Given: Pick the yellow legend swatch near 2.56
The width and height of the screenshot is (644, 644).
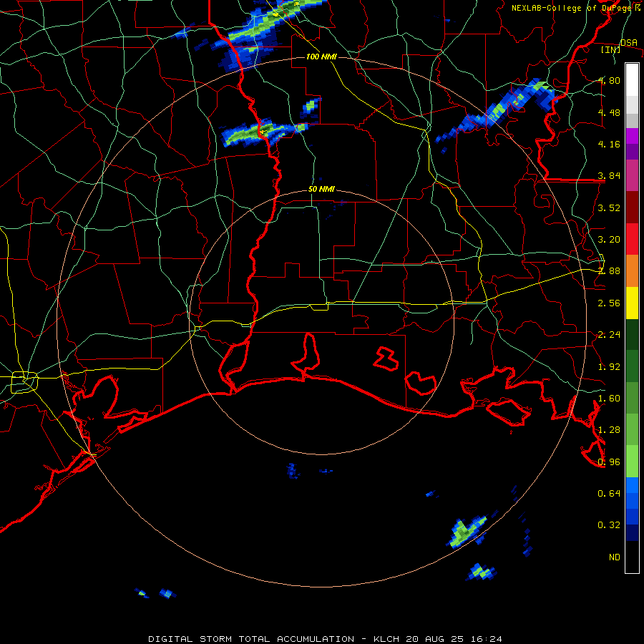Looking at the screenshot, I should (632, 303).
